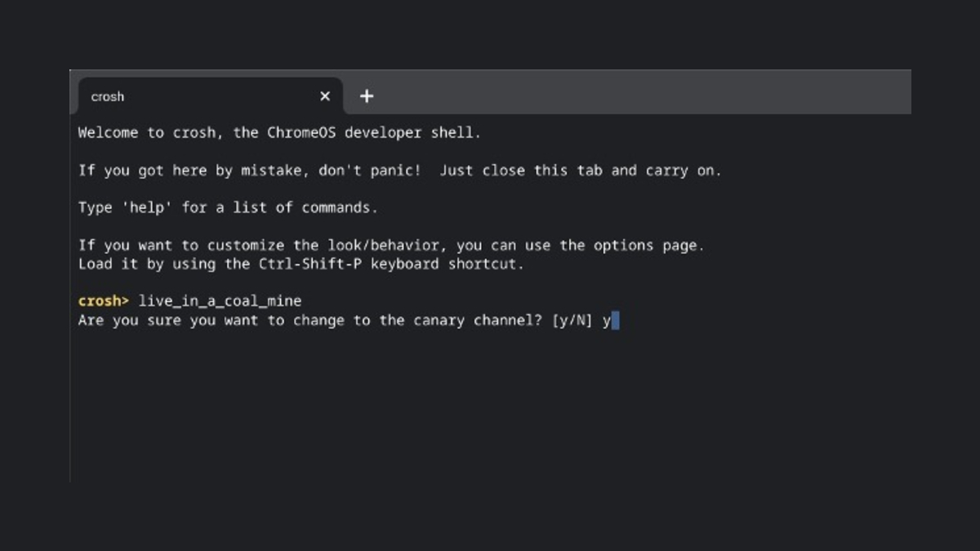The image size is (980, 551).
Task: Close the crosh tab with the X icon
Action: click(x=325, y=96)
